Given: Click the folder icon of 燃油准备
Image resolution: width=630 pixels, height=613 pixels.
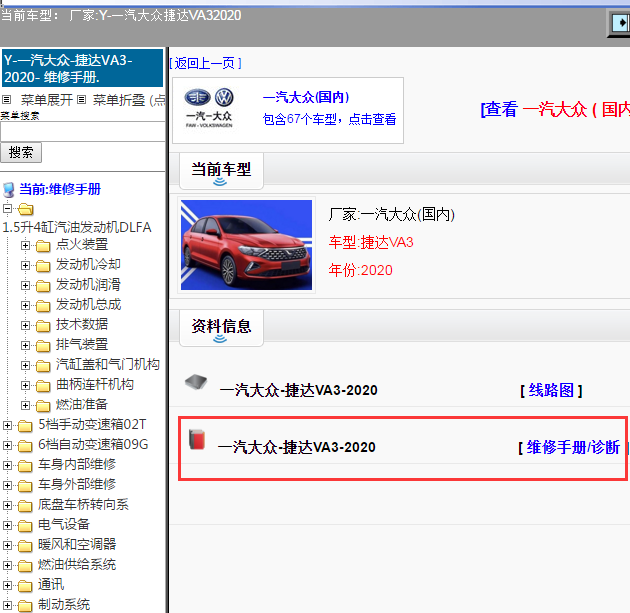Looking at the screenshot, I should pyautogui.click(x=43, y=406).
